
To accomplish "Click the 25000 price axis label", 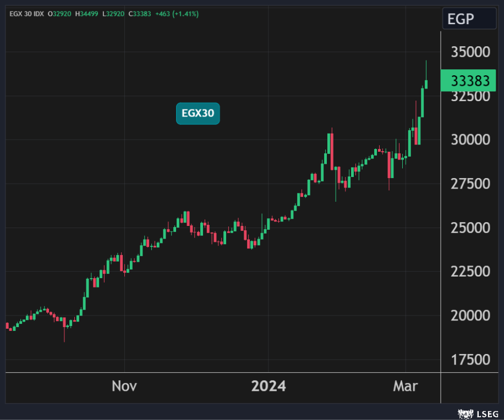I will [470, 228].
